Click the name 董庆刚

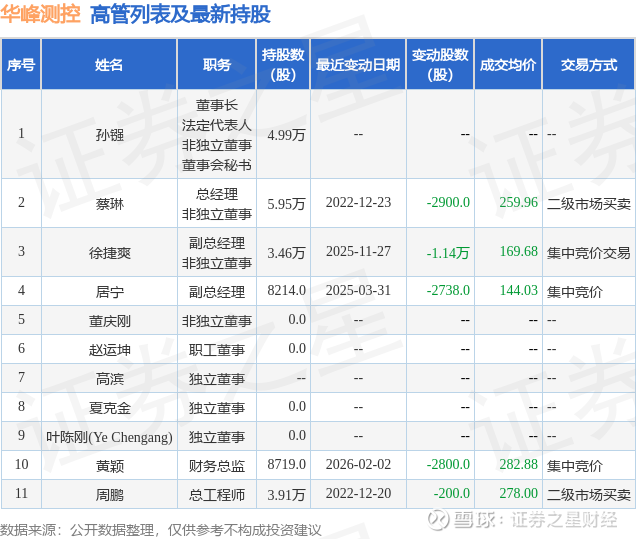(x=110, y=321)
